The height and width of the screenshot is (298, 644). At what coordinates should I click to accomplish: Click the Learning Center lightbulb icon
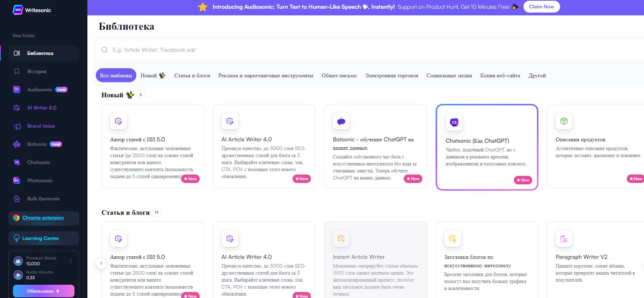click(x=16, y=238)
